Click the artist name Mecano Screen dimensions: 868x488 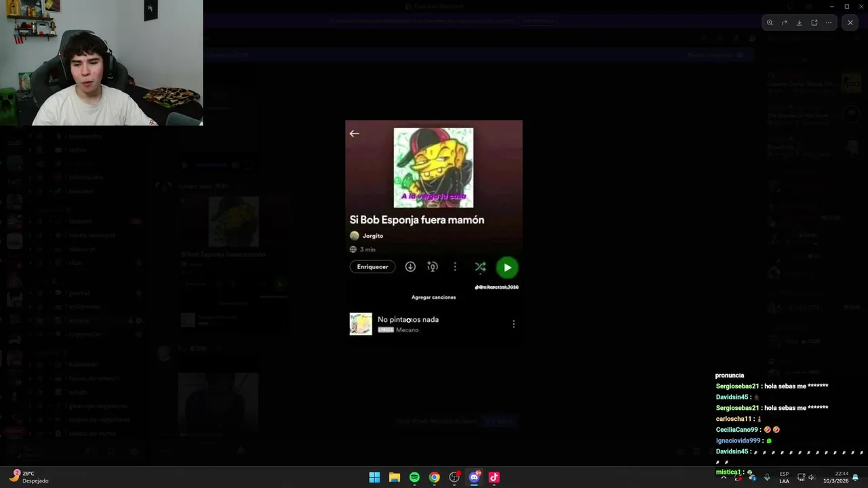click(407, 330)
